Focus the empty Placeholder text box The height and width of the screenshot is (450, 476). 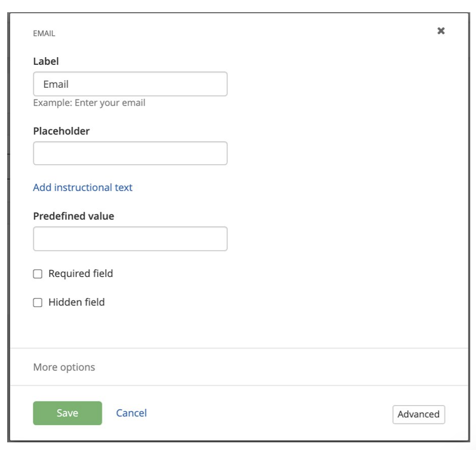coord(130,153)
